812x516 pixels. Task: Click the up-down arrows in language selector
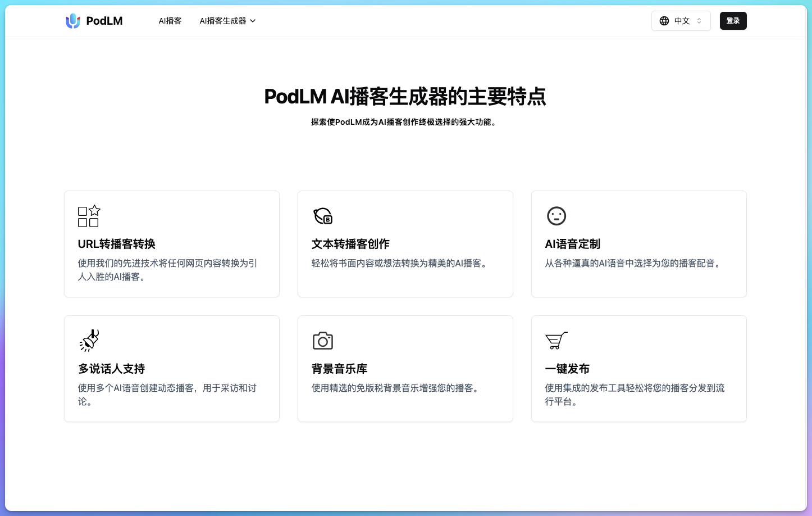click(x=699, y=21)
